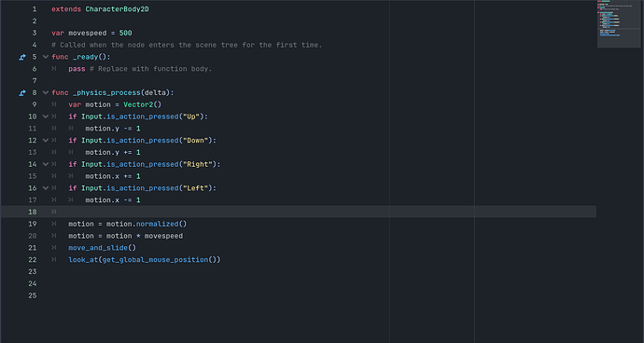Click the pass keyword on line 6
The height and width of the screenshot is (343, 644).
(77, 69)
